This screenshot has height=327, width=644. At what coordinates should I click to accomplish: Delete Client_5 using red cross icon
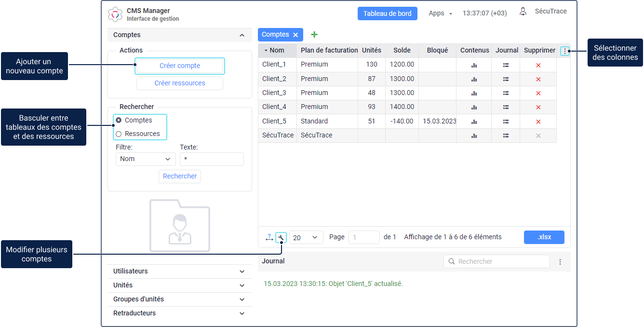(x=538, y=122)
